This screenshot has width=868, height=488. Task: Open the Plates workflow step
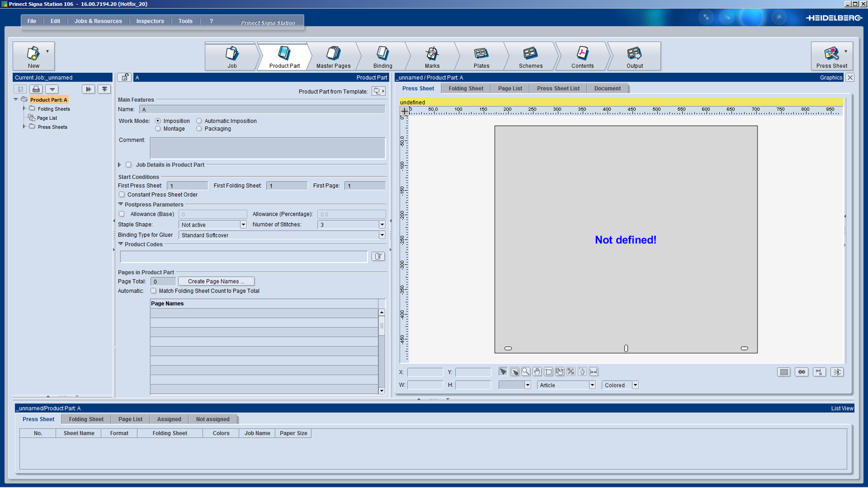coord(481,57)
